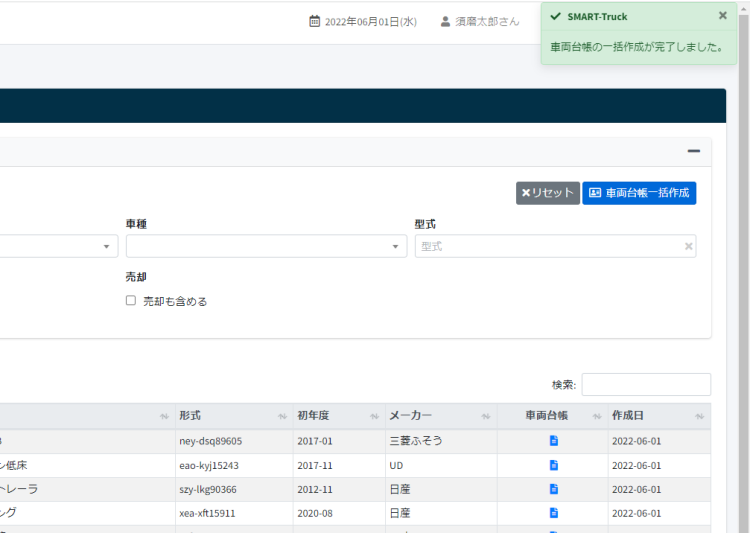Click into the 型式 text field

pyautogui.click(x=548, y=246)
